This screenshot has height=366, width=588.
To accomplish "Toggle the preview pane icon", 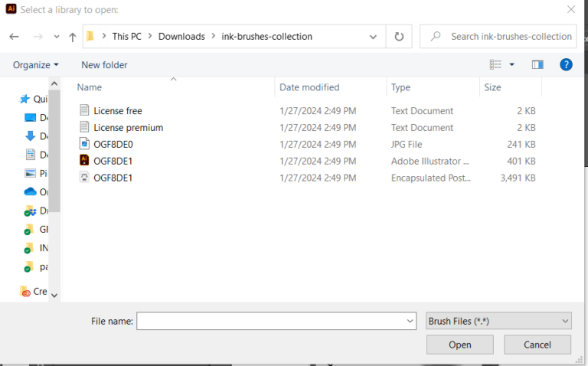I will click(537, 65).
